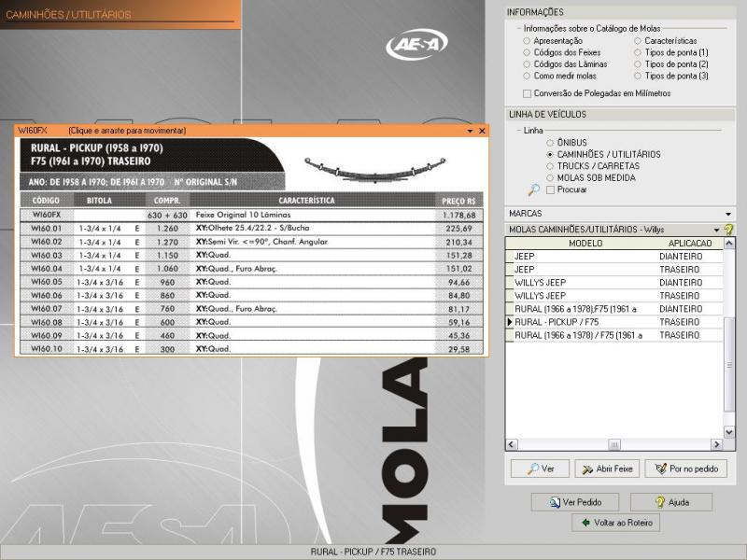Select the Códigos dos Feixes option
The height and width of the screenshot is (560, 747).
(527, 52)
